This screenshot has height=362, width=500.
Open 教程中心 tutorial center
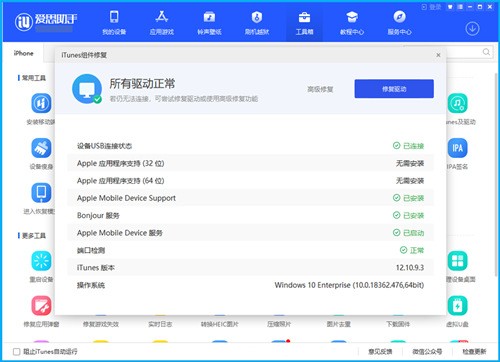352,23
